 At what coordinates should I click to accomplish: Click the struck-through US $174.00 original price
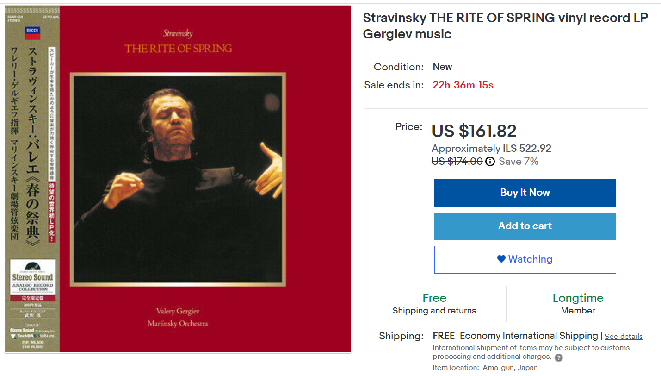point(457,161)
